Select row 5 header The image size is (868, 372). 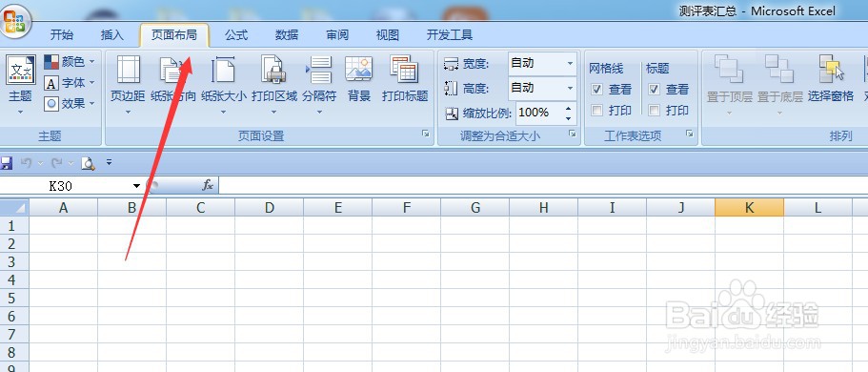(x=14, y=299)
